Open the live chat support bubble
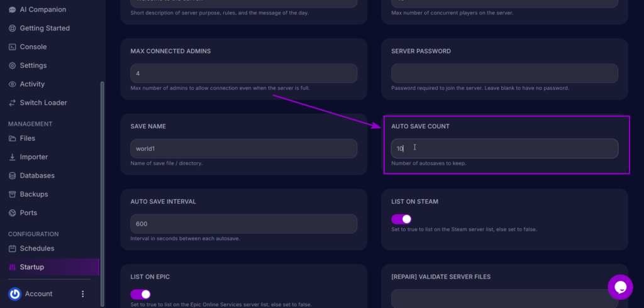 pyautogui.click(x=620, y=287)
